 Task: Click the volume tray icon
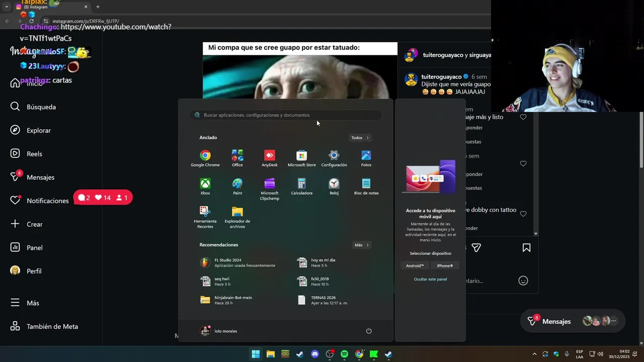coord(601,354)
